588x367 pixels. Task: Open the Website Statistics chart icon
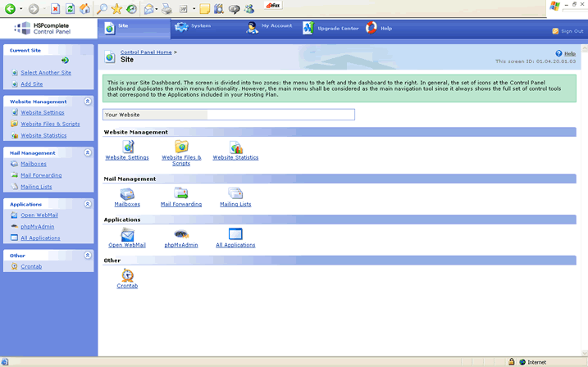pyautogui.click(x=235, y=147)
